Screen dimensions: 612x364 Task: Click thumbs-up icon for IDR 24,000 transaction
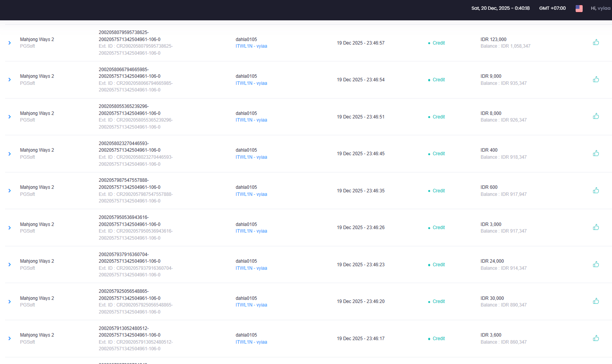[x=596, y=264]
